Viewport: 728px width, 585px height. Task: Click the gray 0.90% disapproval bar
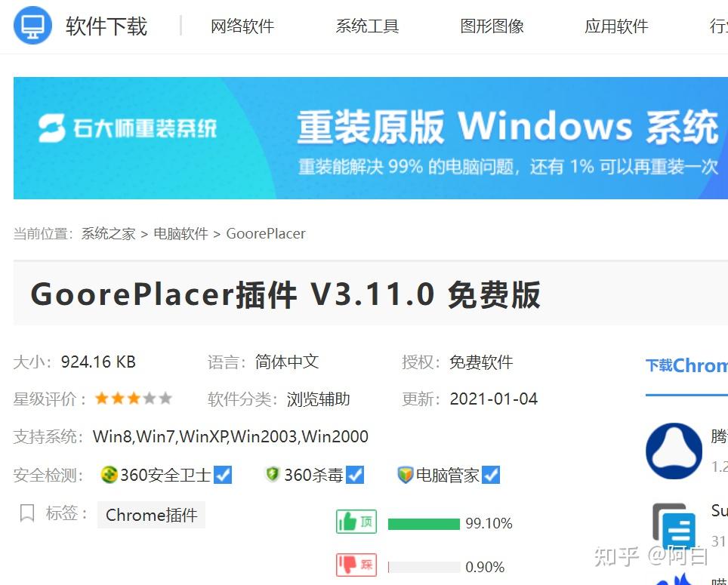424,567
